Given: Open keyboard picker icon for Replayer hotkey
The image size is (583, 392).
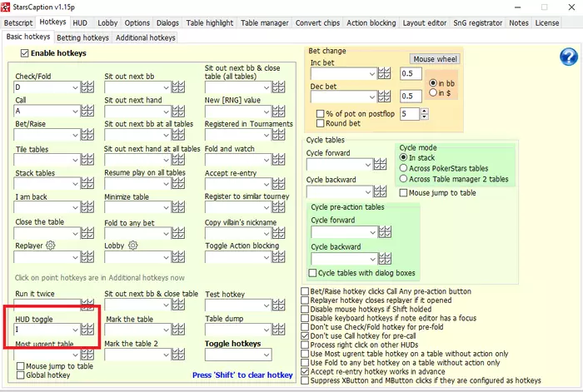Looking at the screenshot, I should (x=87, y=256).
